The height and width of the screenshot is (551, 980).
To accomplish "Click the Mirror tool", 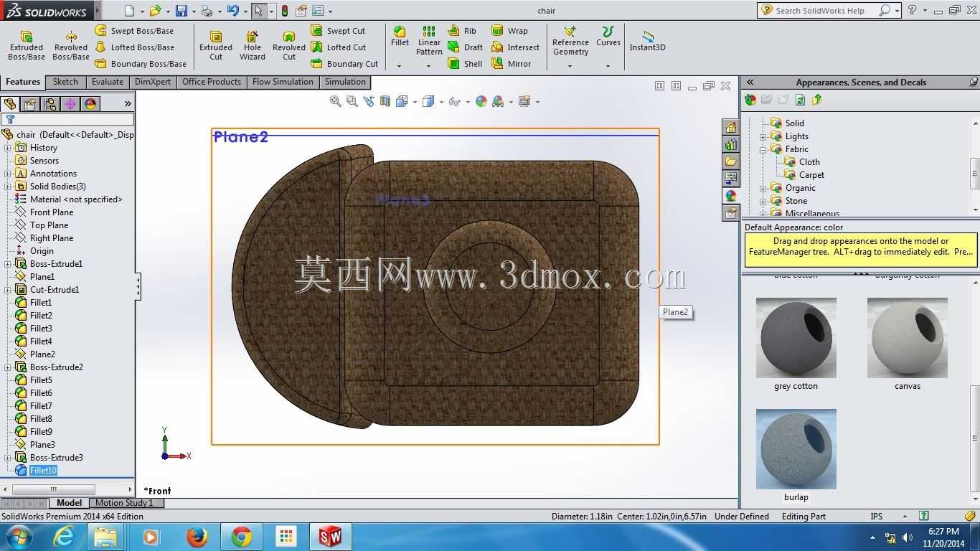I will coord(512,64).
